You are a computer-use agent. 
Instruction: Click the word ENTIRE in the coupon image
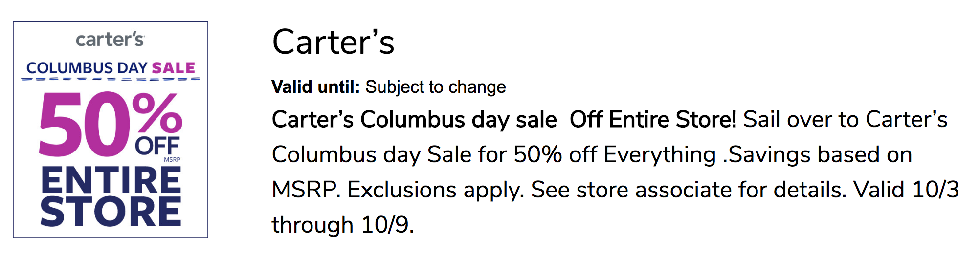point(111,180)
